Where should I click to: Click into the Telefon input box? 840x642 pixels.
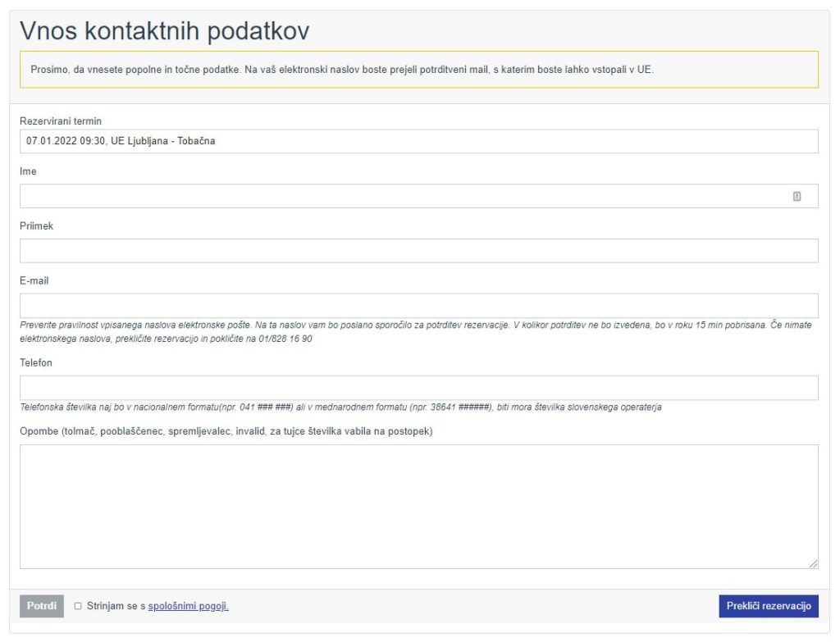(418, 388)
